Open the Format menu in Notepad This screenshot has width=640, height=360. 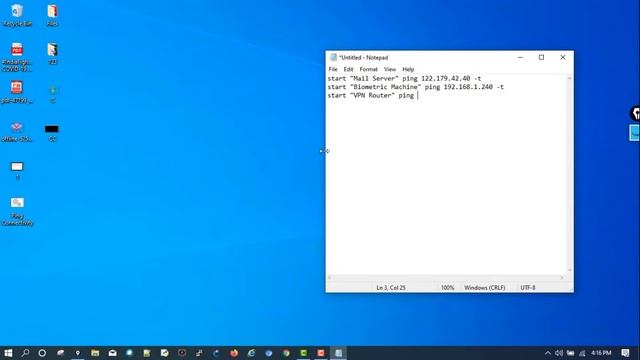point(369,69)
